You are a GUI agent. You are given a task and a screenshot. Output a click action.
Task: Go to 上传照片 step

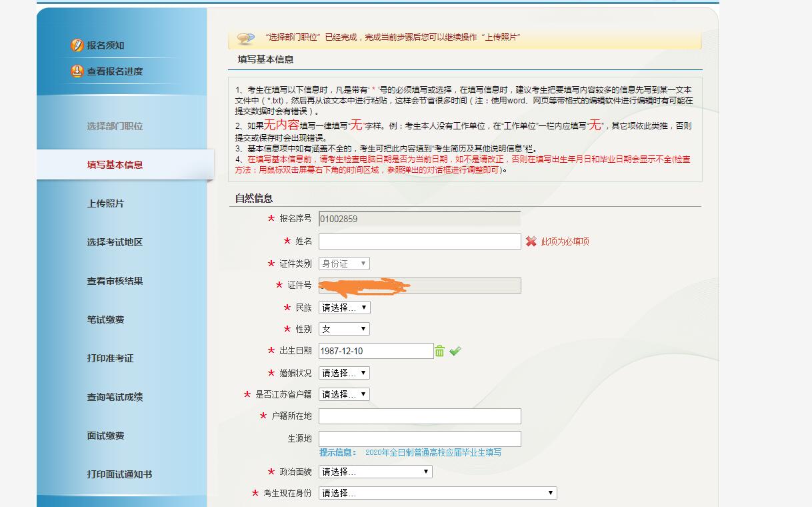(x=105, y=203)
